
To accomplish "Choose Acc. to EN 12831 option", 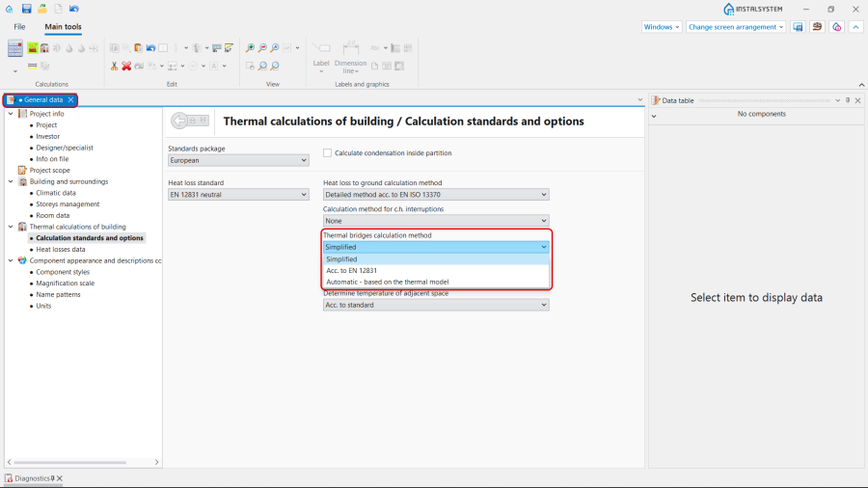I will point(352,271).
